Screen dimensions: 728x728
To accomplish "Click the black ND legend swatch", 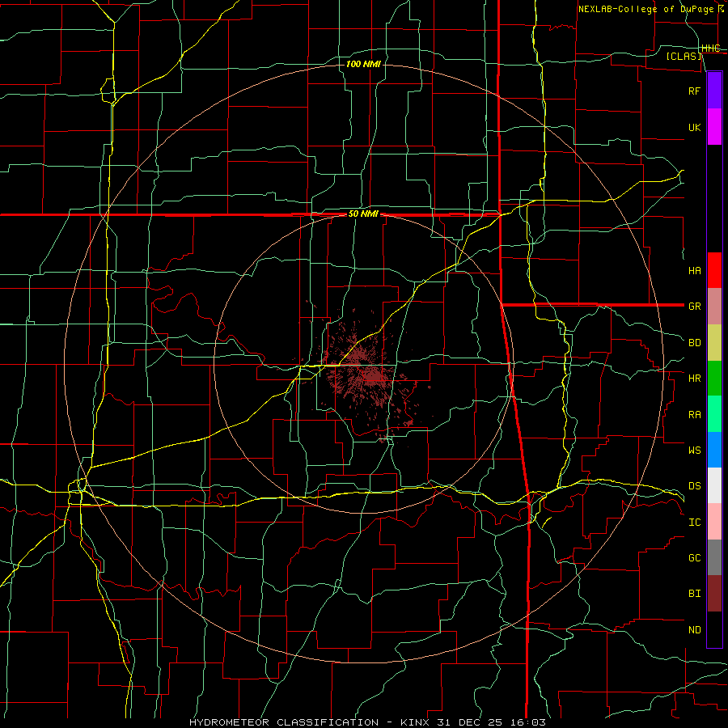I will click(714, 629).
